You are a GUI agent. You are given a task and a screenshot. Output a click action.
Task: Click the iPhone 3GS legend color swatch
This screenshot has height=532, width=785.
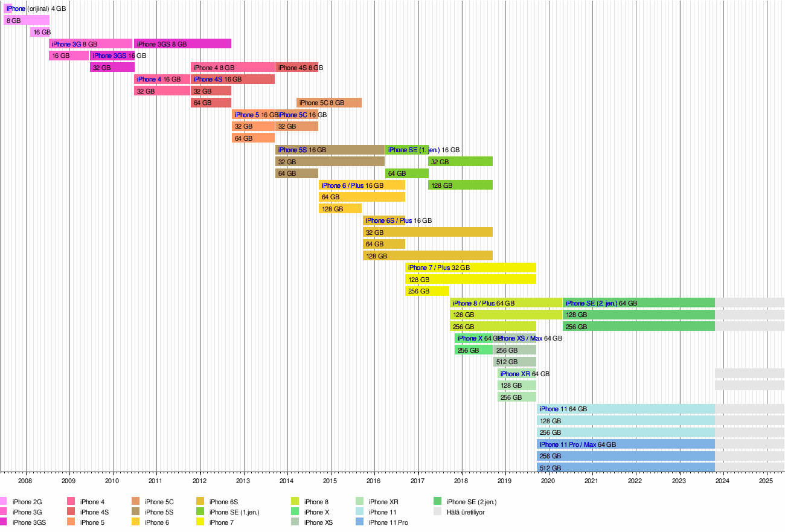[4, 523]
